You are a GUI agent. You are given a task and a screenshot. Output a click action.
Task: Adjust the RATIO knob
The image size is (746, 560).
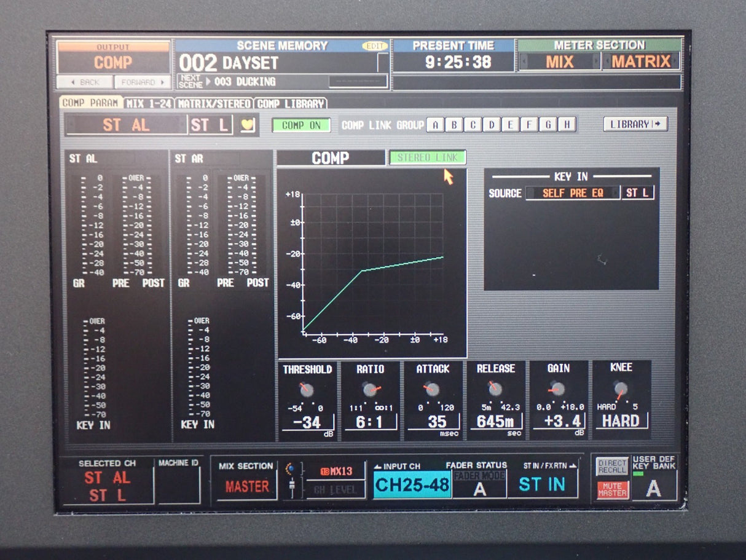[371, 388]
